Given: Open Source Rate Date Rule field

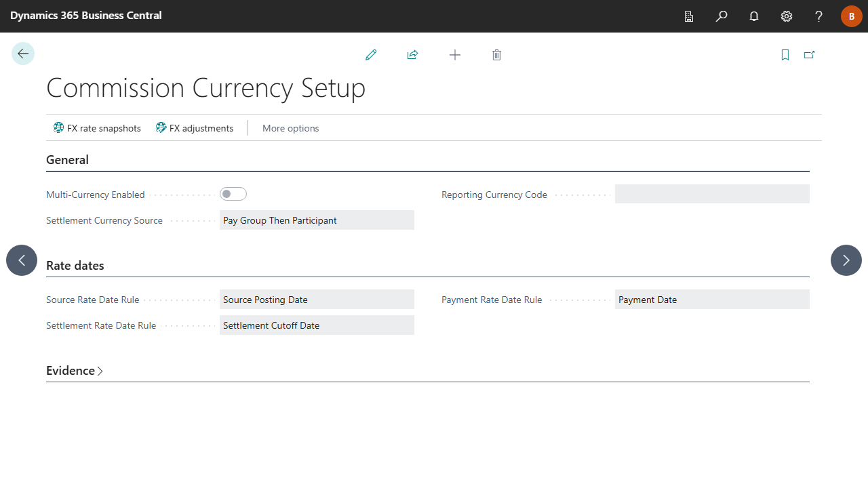Looking at the screenshot, I should point(317,300).
